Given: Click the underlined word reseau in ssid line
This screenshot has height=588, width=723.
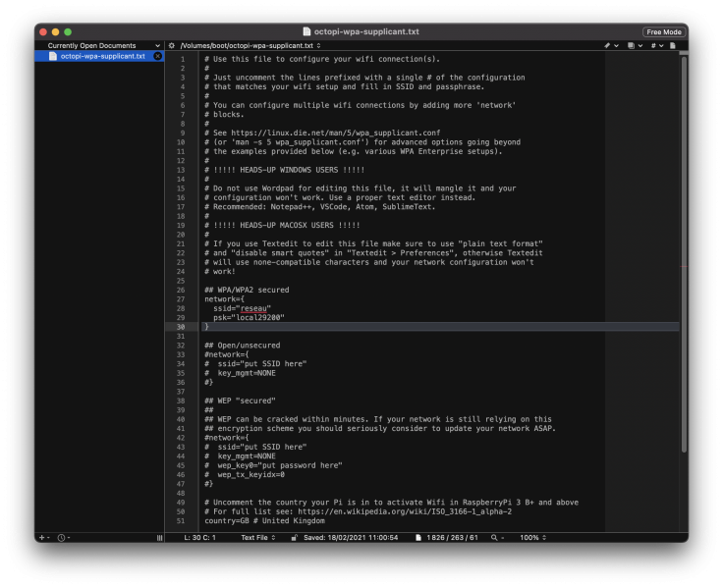Looking at the screenshot, I should (253, 308).
